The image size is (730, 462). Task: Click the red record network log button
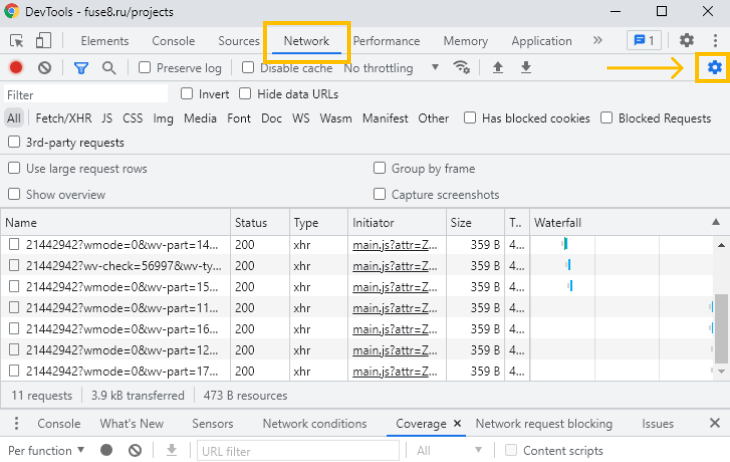(16, 68)
